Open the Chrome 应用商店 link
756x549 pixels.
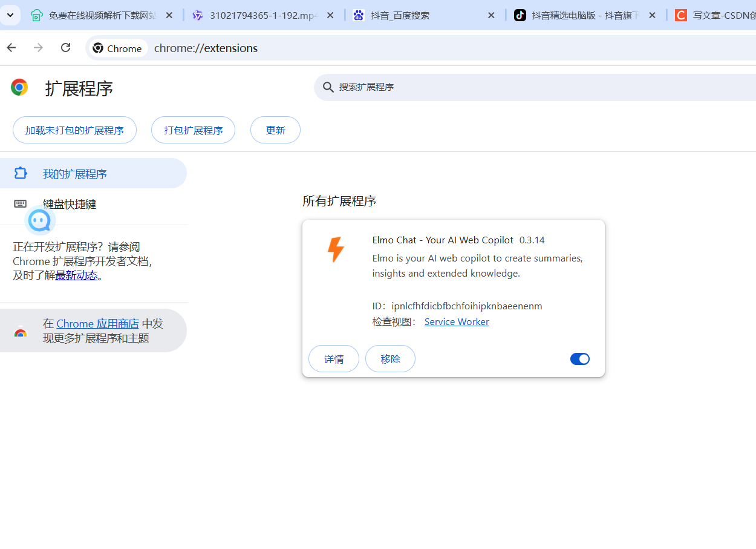click(98, 324)
